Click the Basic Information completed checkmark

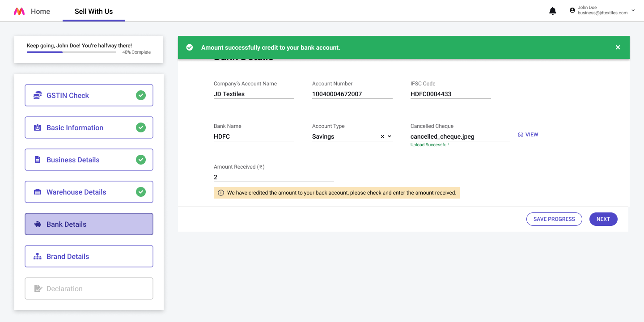pyautogui.click(x=141, y=127)
